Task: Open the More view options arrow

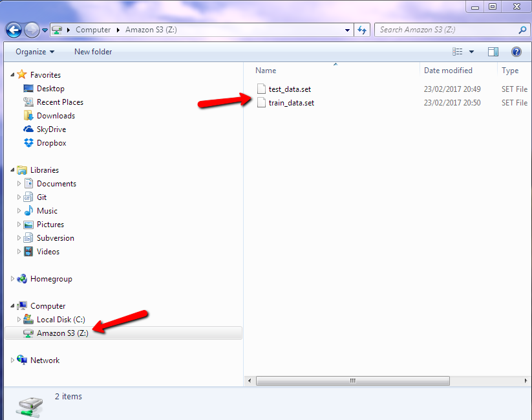Action: [471, 52]
